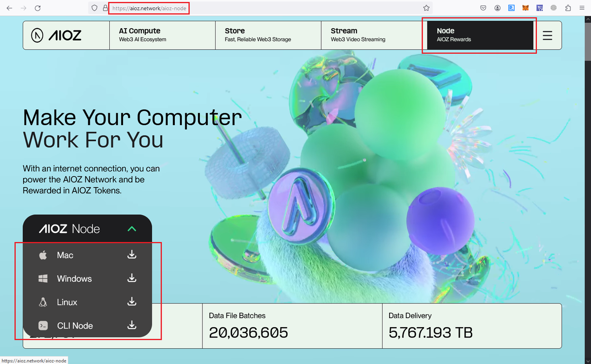
Task: Go back with the browser back arrow
Action: coord(9,8)
